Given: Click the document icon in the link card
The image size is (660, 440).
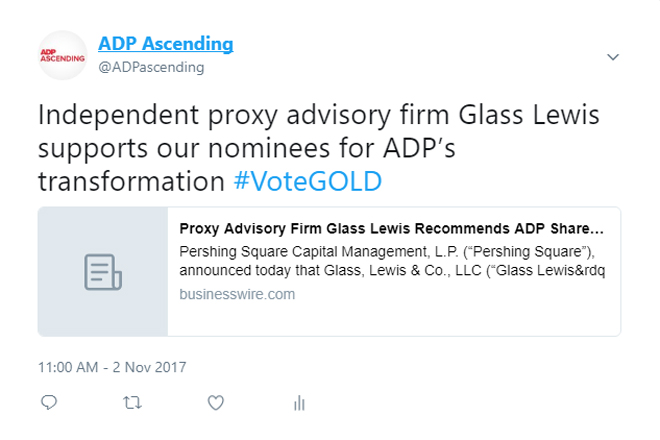Looking at the screenshot, I should point(103,272).
